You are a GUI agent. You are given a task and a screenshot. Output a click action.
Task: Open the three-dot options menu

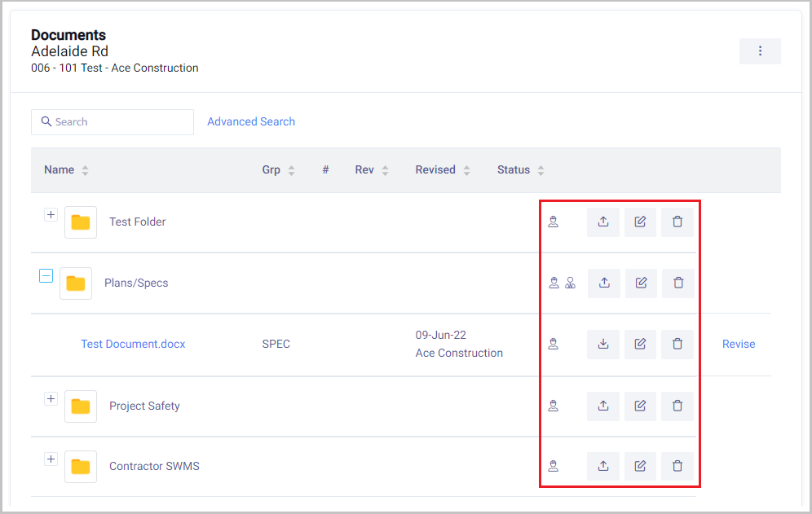click(x=760, y=51)
